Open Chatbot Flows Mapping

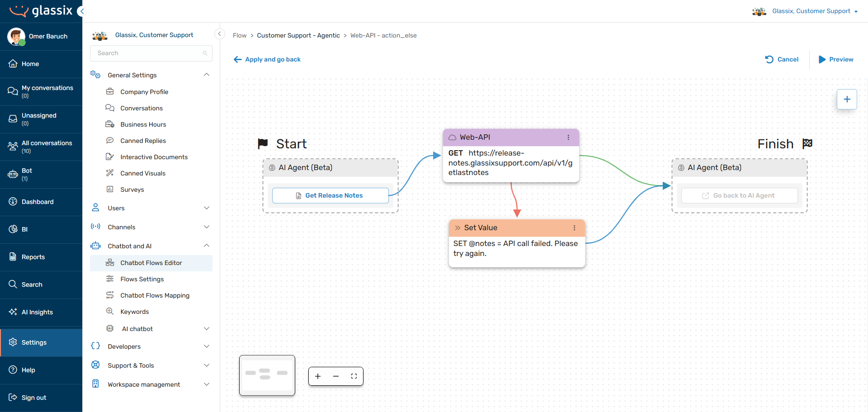coord(151,295)
